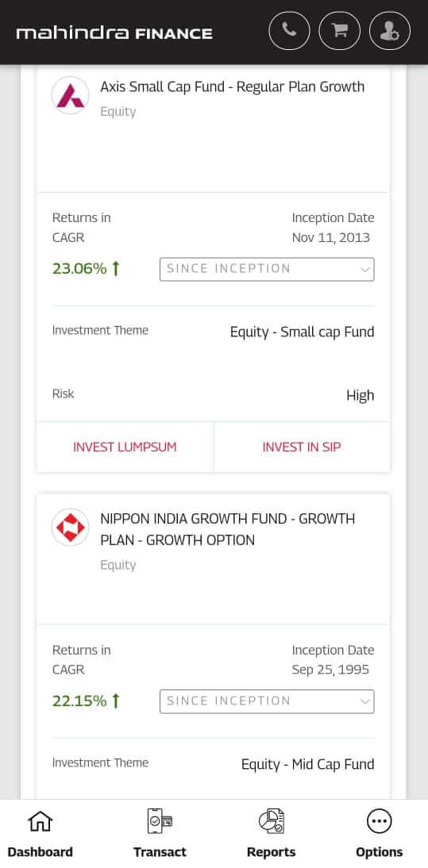This screenshot has width=428, height=868.
Task: Tap the phone call icon
Action: tap(289, 31)
